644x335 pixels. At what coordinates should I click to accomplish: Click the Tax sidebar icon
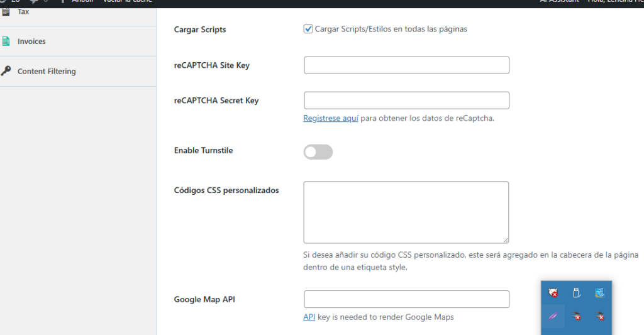coord(6,12)
